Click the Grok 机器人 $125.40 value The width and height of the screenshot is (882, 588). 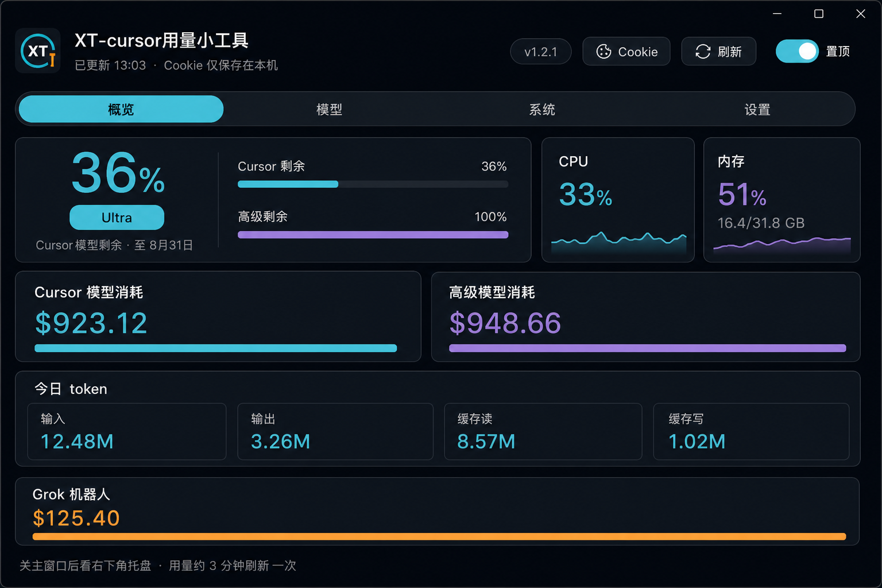(76, 518)
